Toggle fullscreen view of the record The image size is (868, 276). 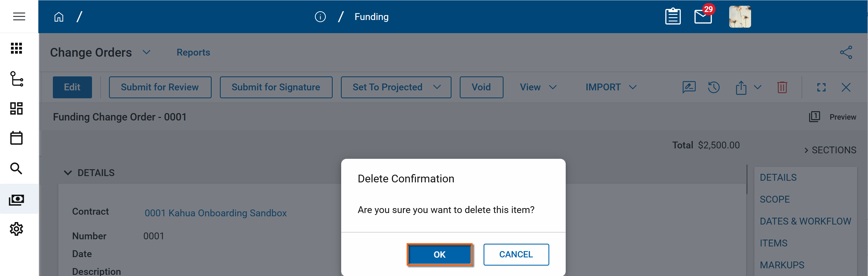coord(821,87)
